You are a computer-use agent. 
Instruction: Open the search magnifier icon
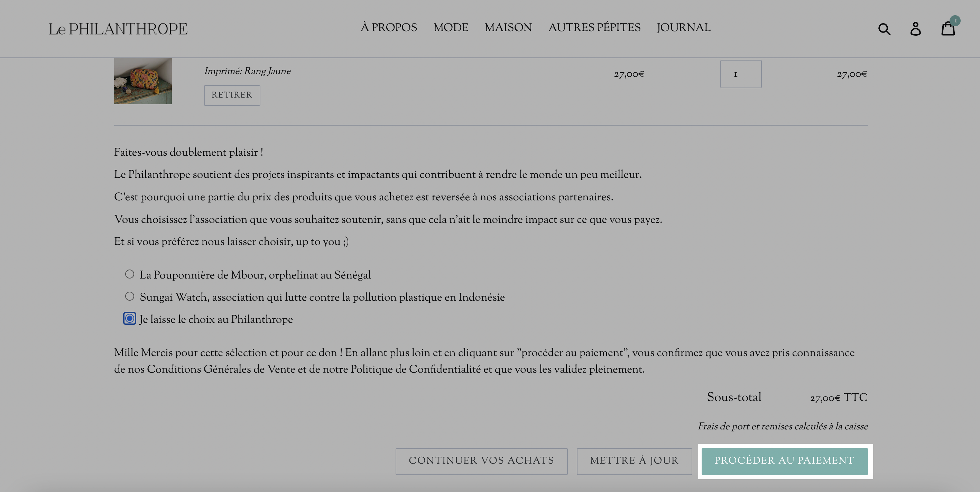884,29
